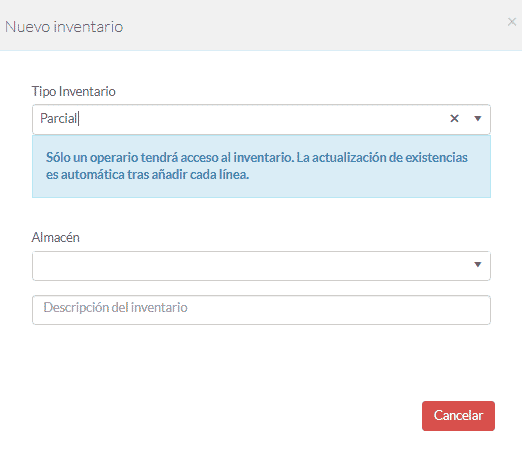
Task: Clear the Parcial selection with the X icon
Action: click(x=454, y=118)
